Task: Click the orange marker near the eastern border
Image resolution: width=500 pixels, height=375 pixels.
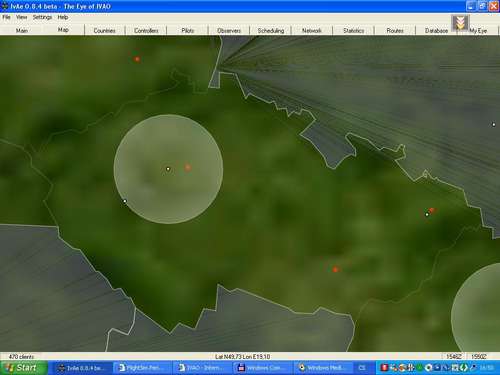Action: pyautogui.click(x=432, y=210)
